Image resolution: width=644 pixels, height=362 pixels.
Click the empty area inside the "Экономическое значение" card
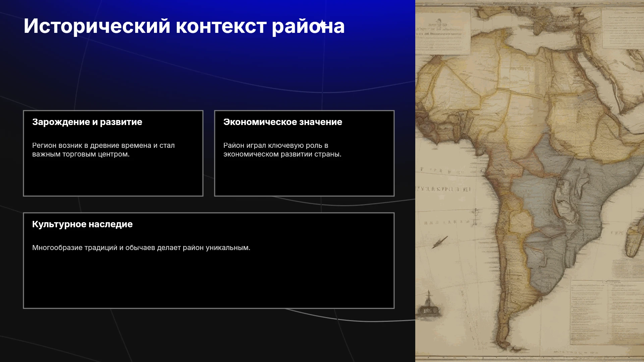tap(304, 178)
